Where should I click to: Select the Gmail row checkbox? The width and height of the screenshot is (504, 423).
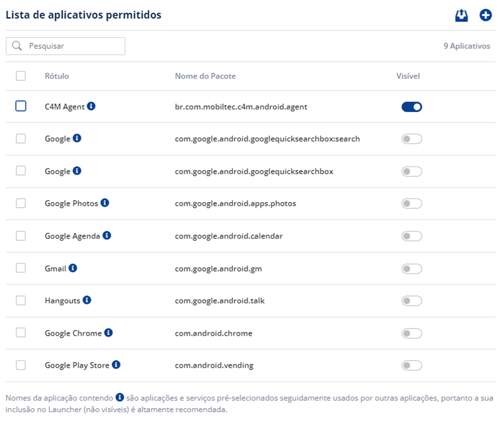[21, 268]
